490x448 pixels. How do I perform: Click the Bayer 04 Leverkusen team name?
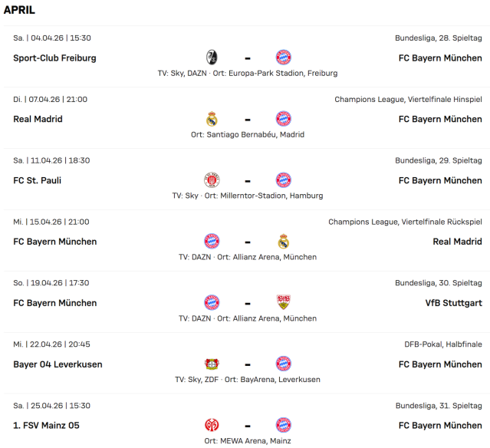(58, 364)
